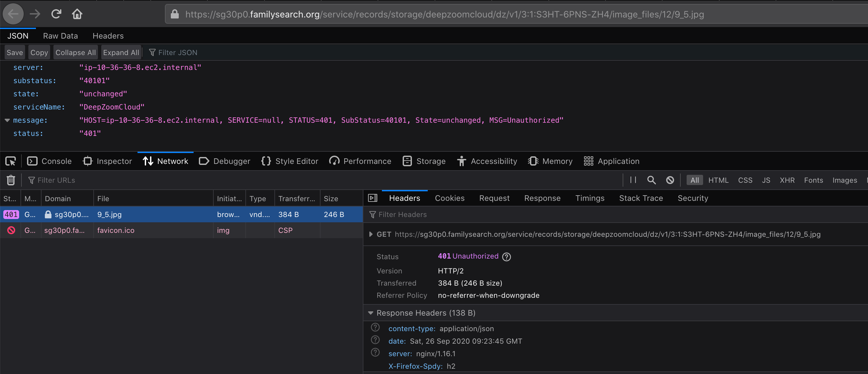Viewport: 868px width, 374px height.
Task: Toggle the XHR request filter
Action: [787, 180]
